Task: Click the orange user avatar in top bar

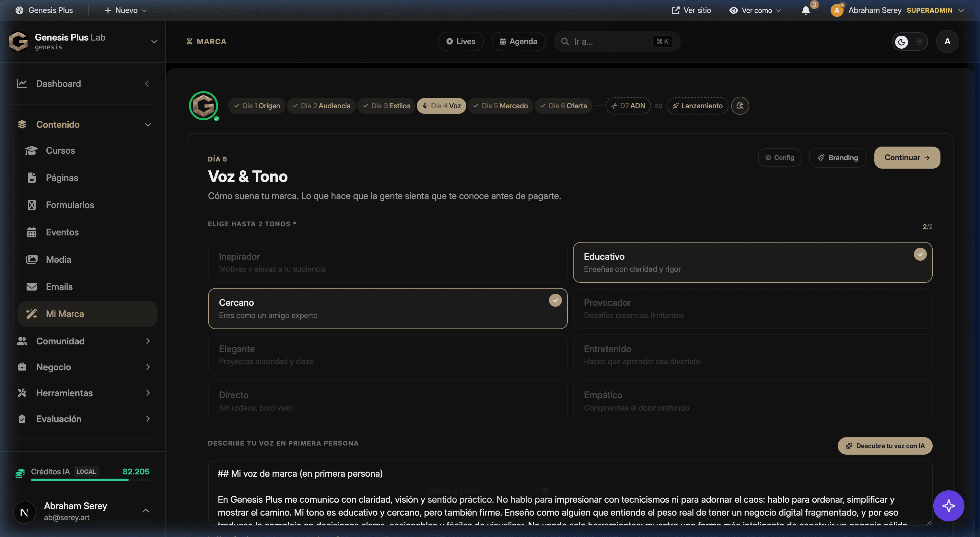Action: pyautogui.click(x=836, y=10)
